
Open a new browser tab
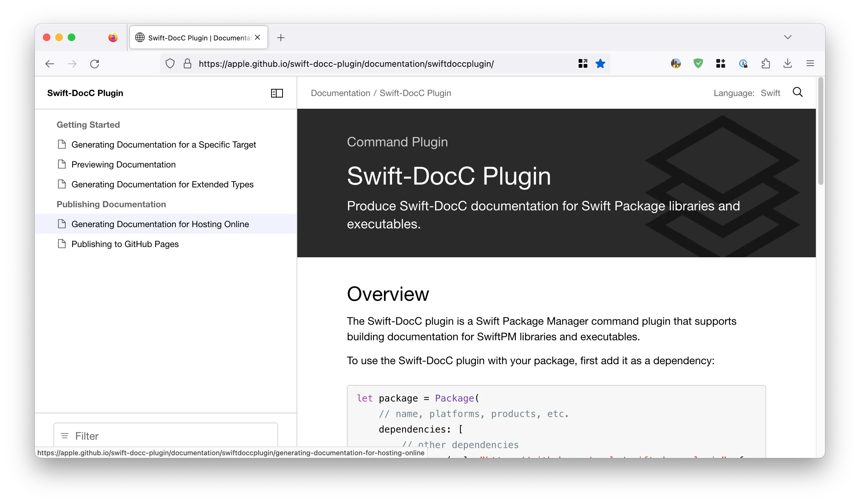(280, 38)
